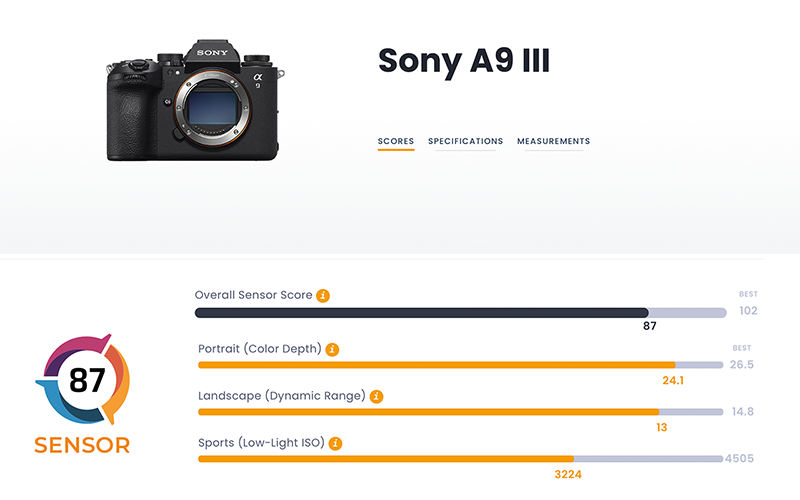
Task: Click the Sony A9 III camera image
Action: (x=190, y=100)
